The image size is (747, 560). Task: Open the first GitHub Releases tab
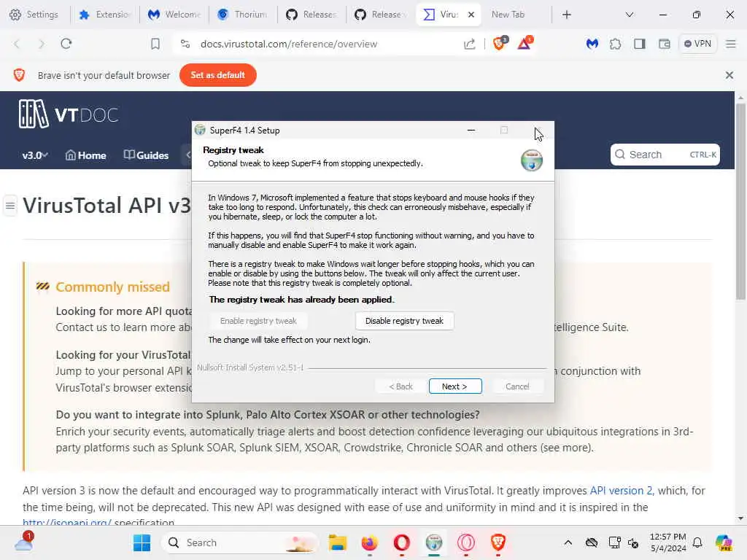[x=311, y=15]
